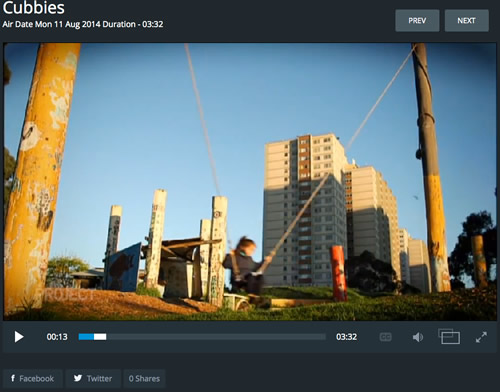Seek to the middle of the progress bar
Viewport: 500px width, 392px height.
pyautogui.click(x=202, y=337)
